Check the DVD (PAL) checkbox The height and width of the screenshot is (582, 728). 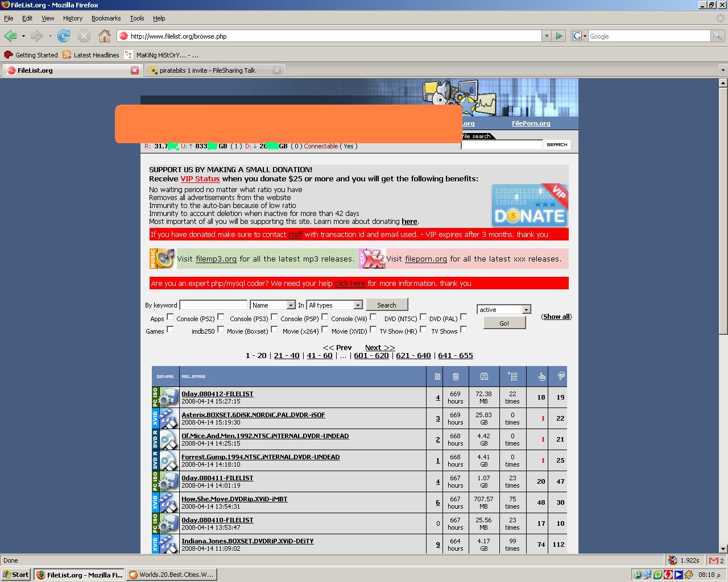coord(464,317)
